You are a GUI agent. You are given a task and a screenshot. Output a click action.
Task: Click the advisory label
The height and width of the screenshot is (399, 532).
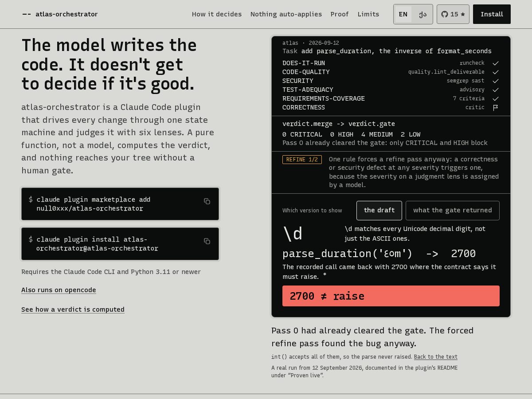[x=472, y=90]
